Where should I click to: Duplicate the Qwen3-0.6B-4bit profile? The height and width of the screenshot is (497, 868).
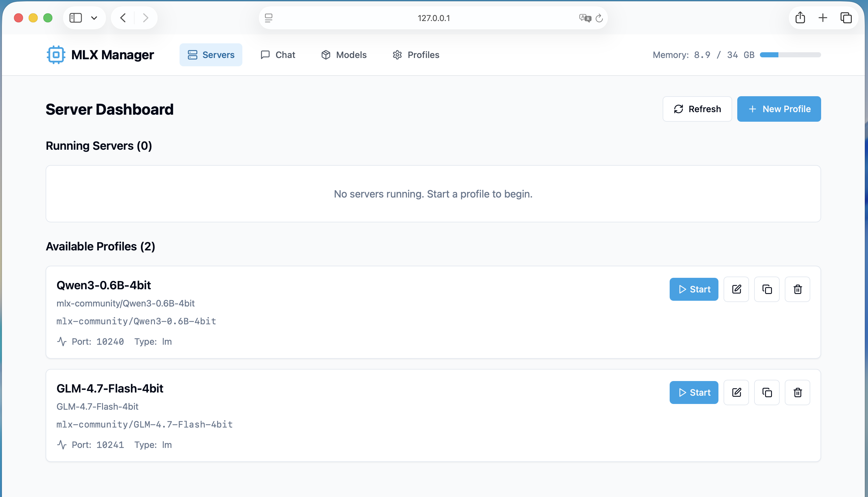tap(767, 289)
